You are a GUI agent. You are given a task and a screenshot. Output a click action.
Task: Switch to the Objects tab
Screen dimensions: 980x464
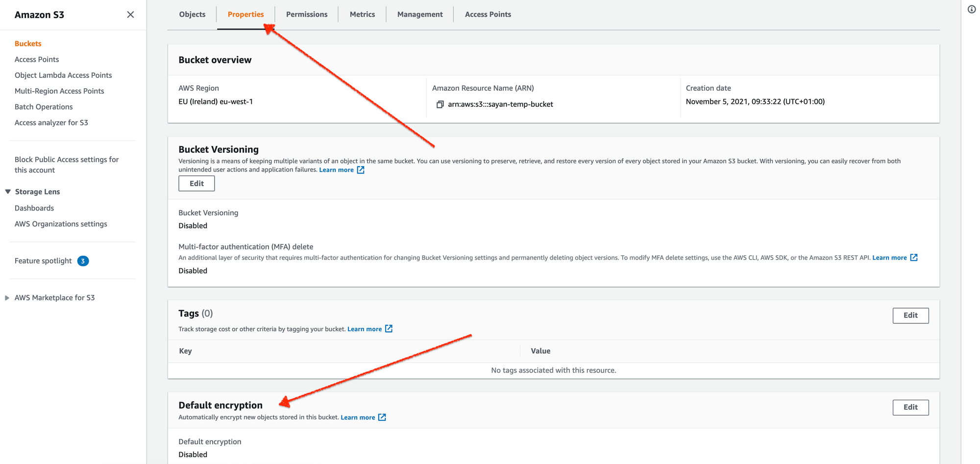192,14
